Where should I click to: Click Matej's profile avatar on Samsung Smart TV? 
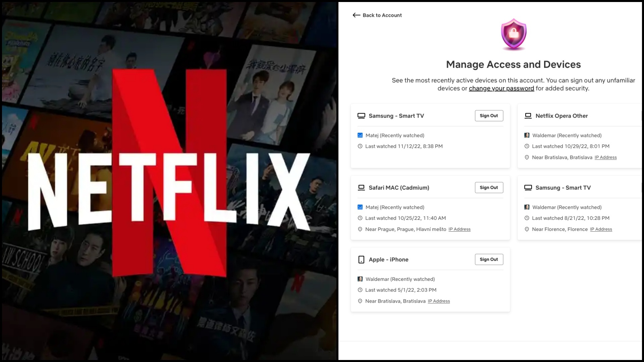pos(360,135)
